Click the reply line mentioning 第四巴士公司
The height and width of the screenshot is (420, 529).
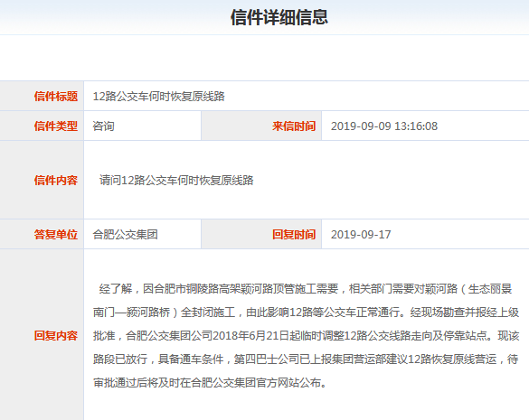(306, 359)
